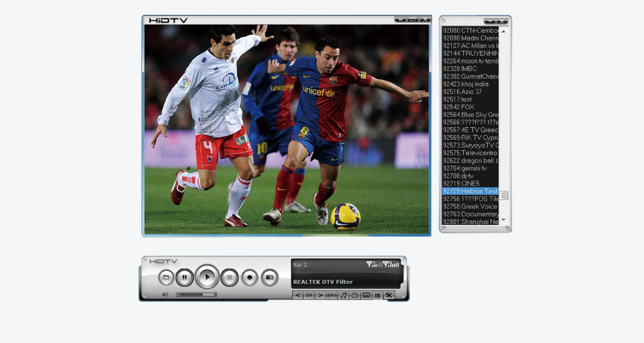Toggle the channel list icon
This screenshot has width=644, height=343.
[378, 295]
